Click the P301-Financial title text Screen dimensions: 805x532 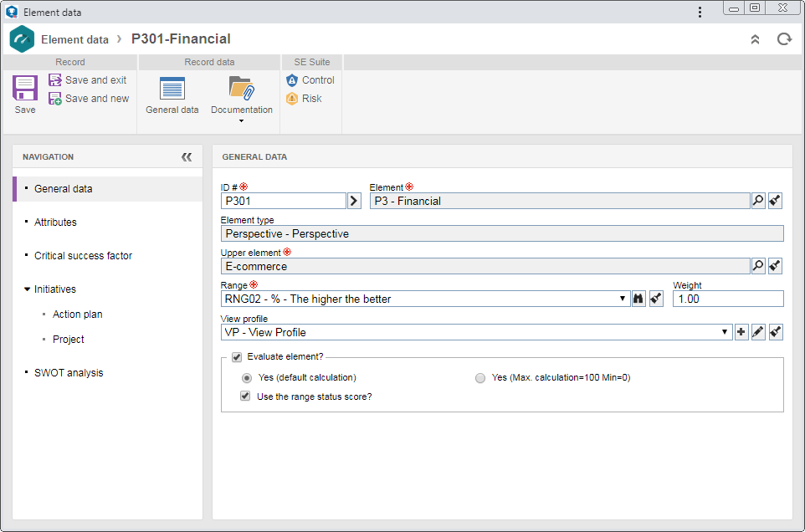(x=181, y=39)
